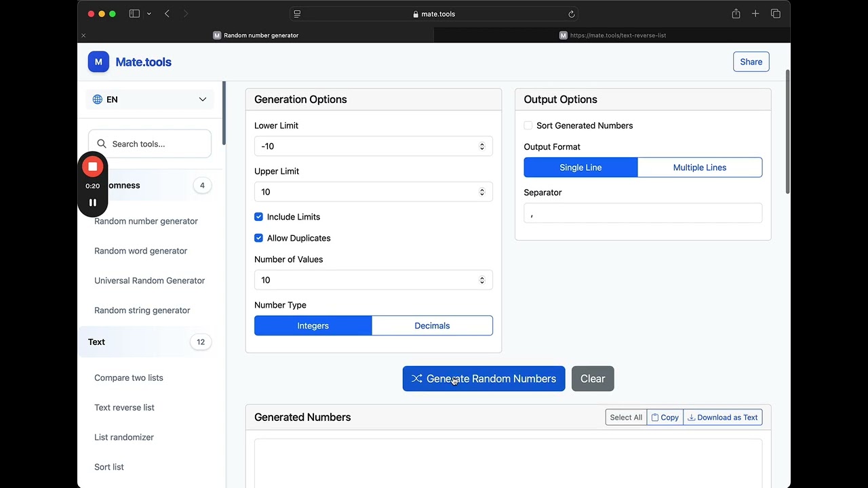Open Safari share icon
The width and height of the screenshot is (868, 488).
[x=736, y=14]
